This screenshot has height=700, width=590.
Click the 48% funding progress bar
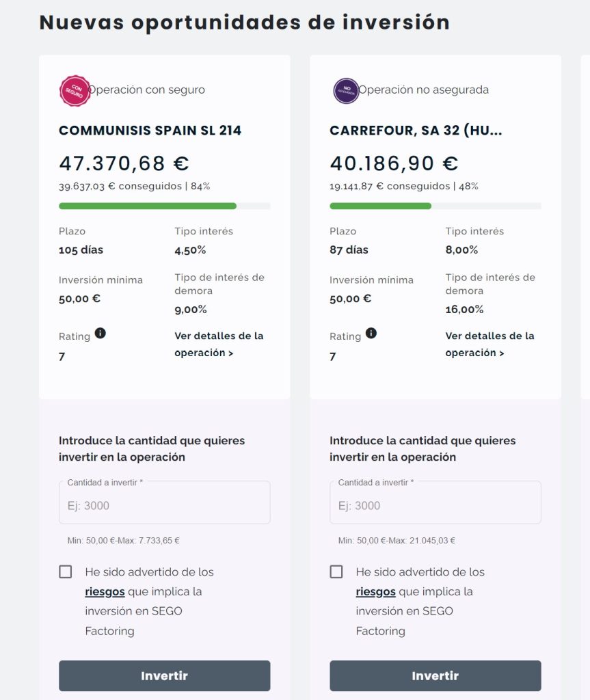coord(435,206)
